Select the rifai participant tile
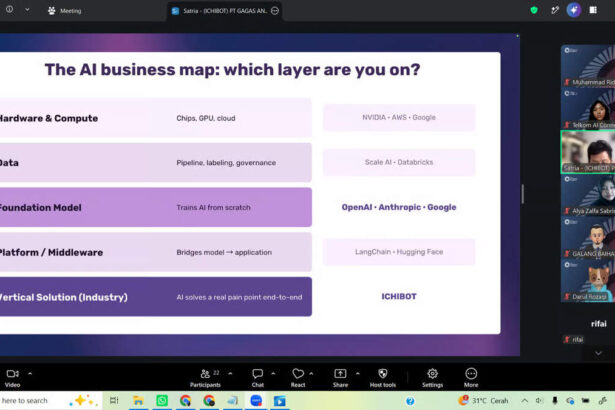Image resolution: width=615 pixels, height=410 pixels. pyautogui.click(x=588, y=324)
